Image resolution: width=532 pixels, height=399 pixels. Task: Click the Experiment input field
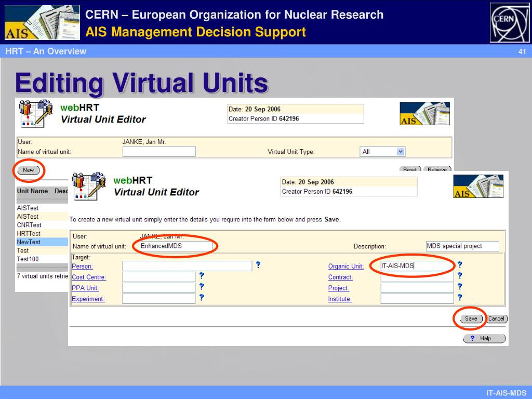pos(159,299)
